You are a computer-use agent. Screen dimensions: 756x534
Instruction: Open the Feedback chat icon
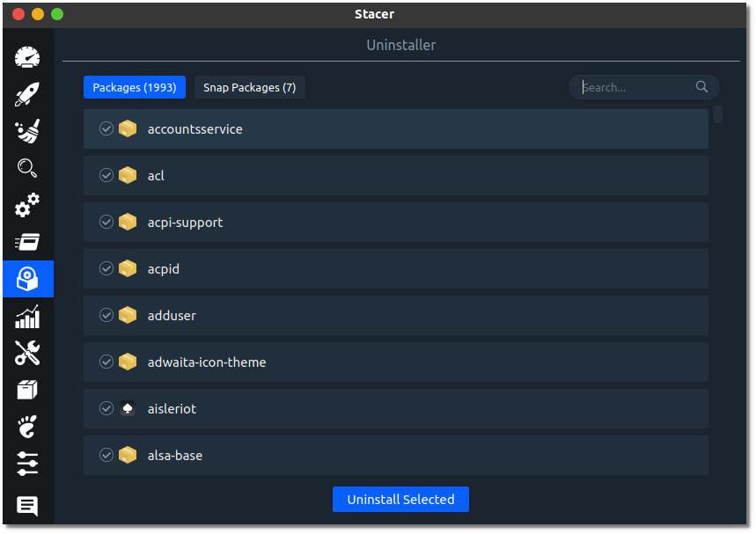pyautogui.click(x=27, y=506)
